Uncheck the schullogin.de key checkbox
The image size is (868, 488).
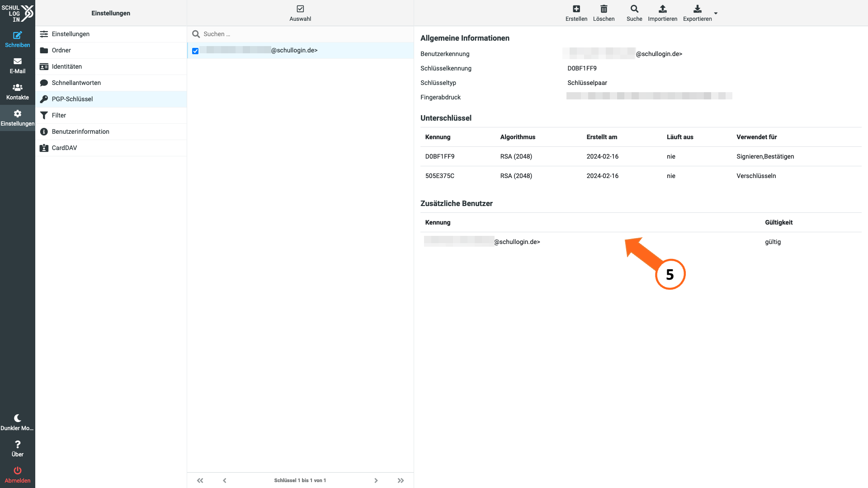click(195, 51)
